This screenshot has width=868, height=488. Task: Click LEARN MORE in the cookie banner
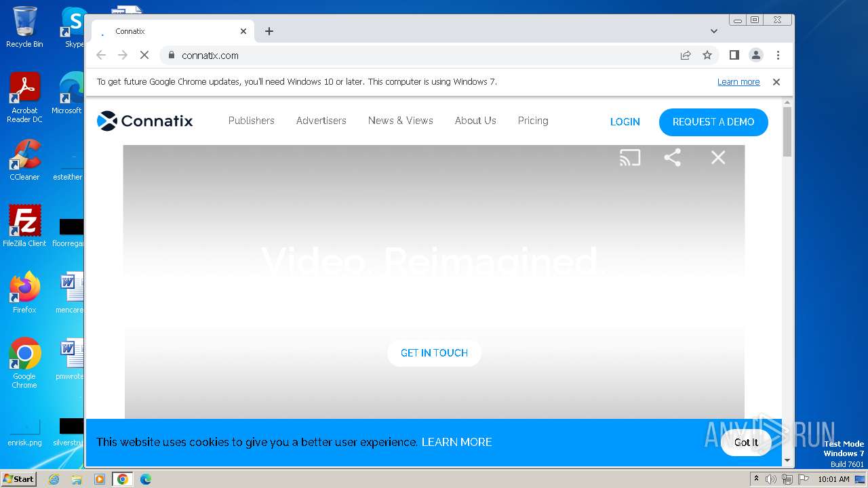coord(456,442)
